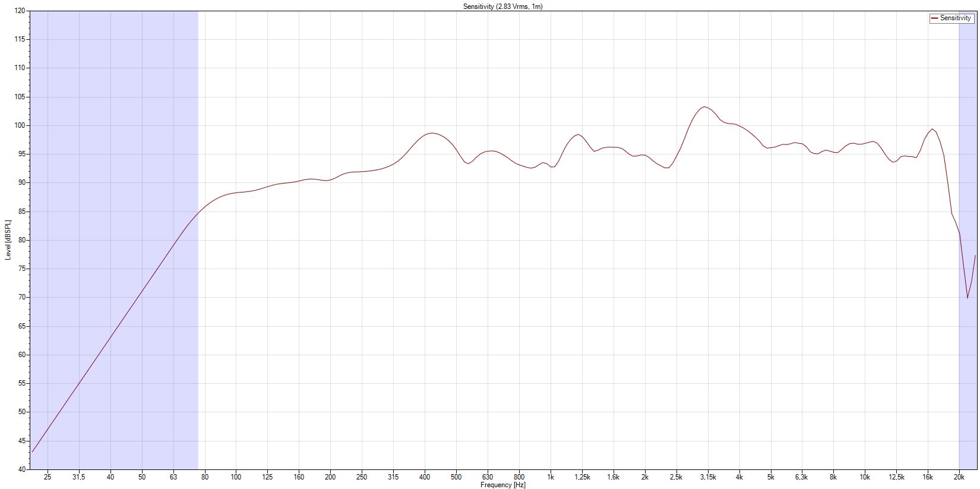Image resolution: width=980 pixels, height=489 pixels.
Task: Click the 100 Hz tick label on the x-axis
Action: (236, 477)
